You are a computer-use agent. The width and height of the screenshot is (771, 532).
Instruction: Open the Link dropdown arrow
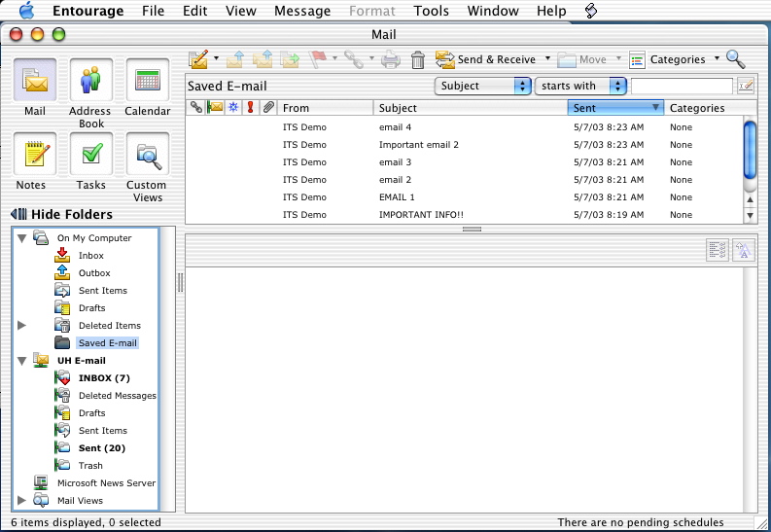(371, 58)
